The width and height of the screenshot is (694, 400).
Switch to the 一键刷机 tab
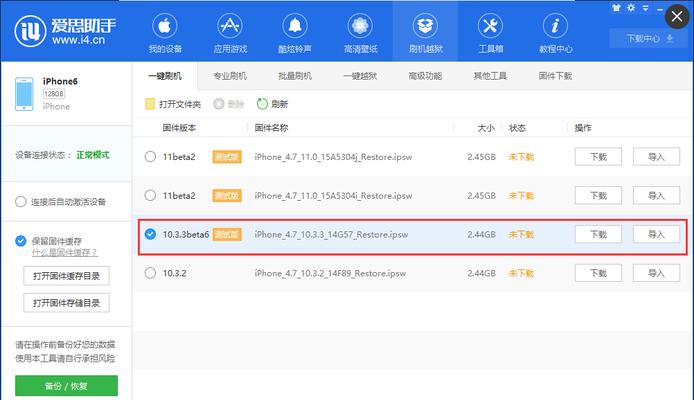(x=165, y=76)
